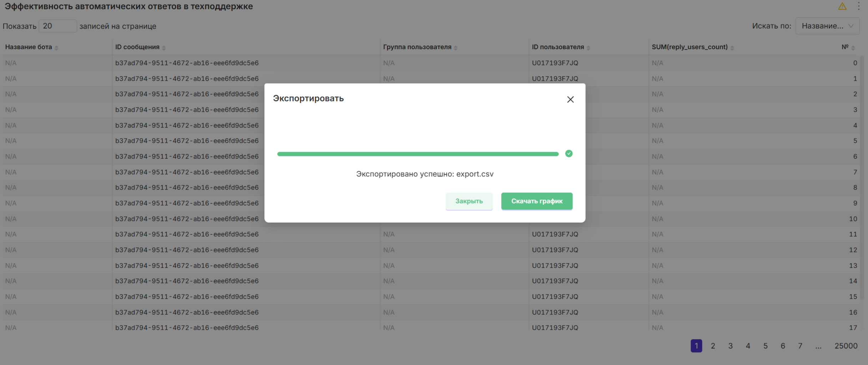Screen dimensions: 868x365
Task: Go to page 3 of the table
Action: click(x=730, y=346)
